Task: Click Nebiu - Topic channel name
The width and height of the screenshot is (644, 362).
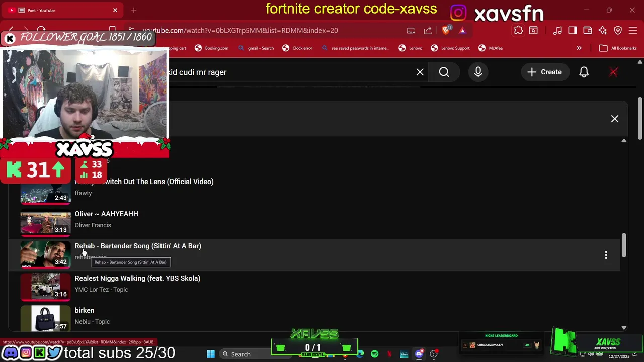Action: pos(92,322)
